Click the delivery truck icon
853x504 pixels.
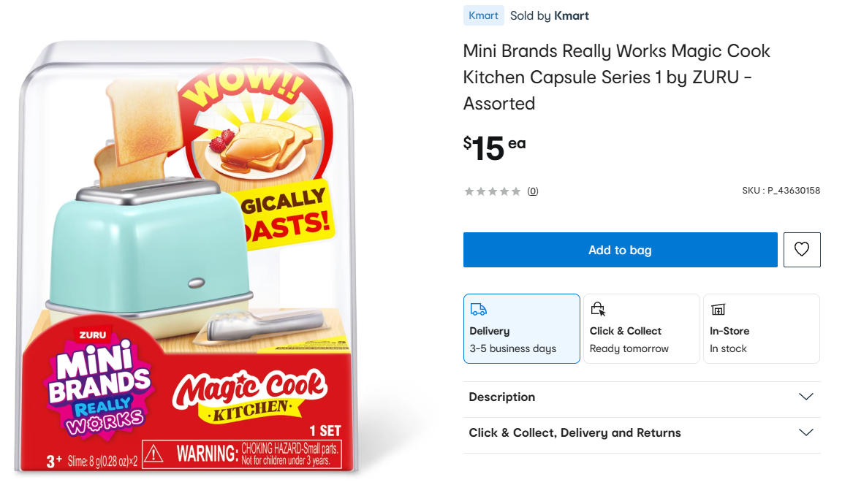[478, 310]
